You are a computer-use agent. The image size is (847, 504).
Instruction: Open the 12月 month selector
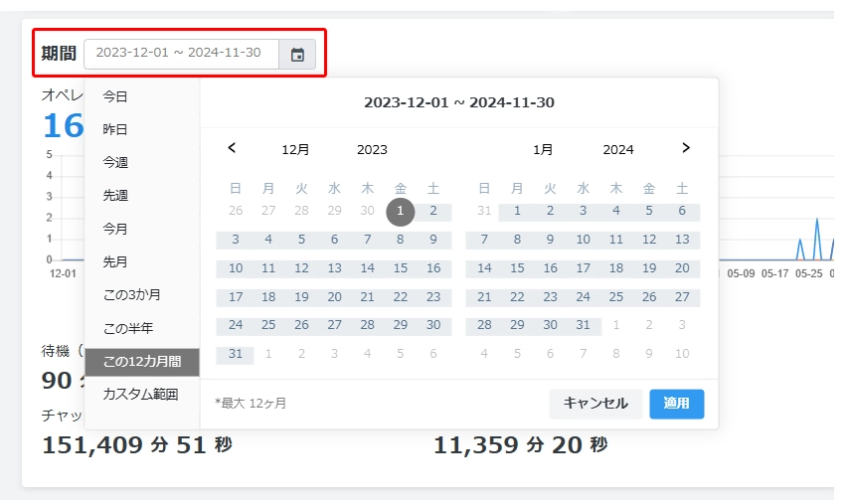pyautogui.click(x=295, y=150)
